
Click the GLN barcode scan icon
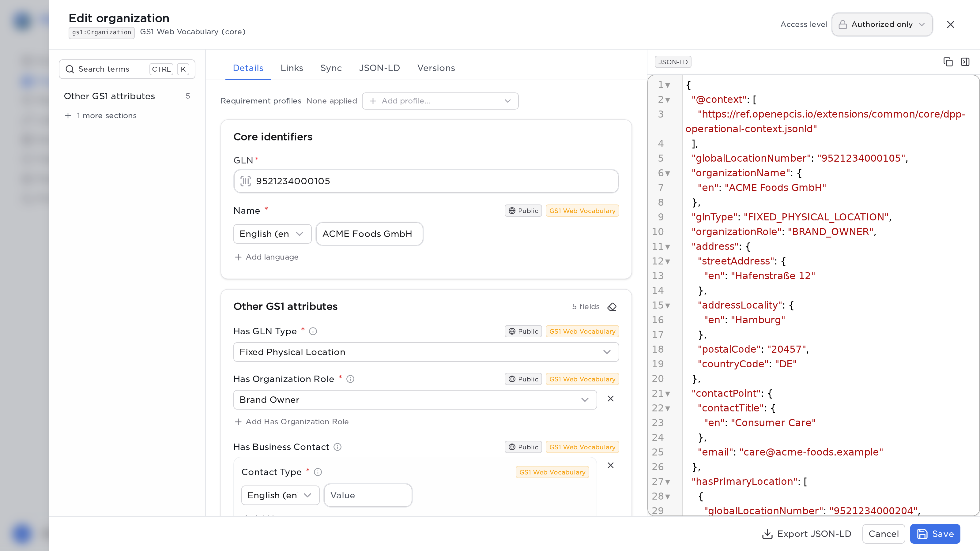pyautogui.click(x=245, y=181)
